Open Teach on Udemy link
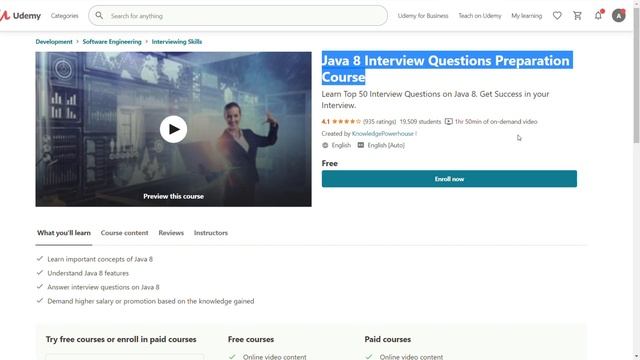The image size is (640, 360). click(x=480, y=16)
